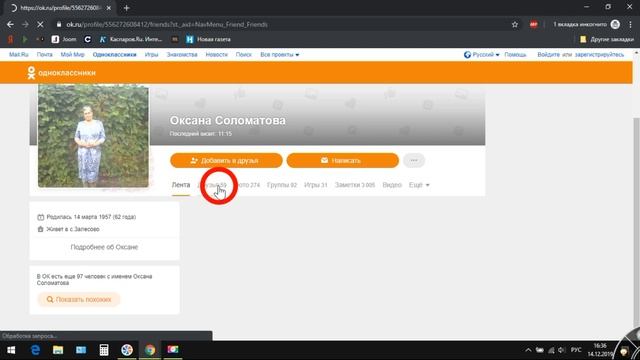Open Новости in the portal bar
The image size is (640, 360).
pyautogui.click(x=216, y=54)
